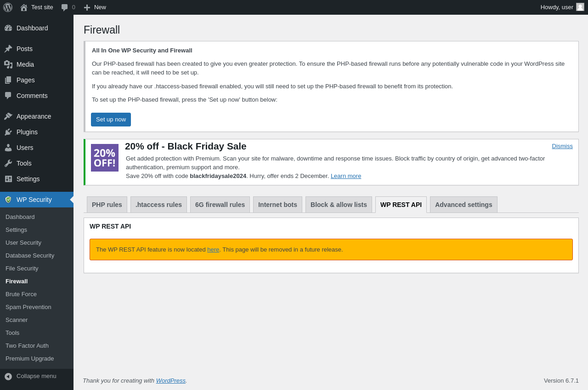The height and width of the screenshot is (390, 588).
Task: Open the Test site home icon
Action: pos(24,7)
